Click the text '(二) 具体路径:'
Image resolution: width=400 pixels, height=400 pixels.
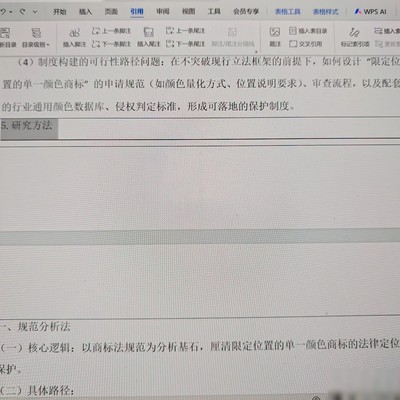pyautogui.click(x=37, y=390)
